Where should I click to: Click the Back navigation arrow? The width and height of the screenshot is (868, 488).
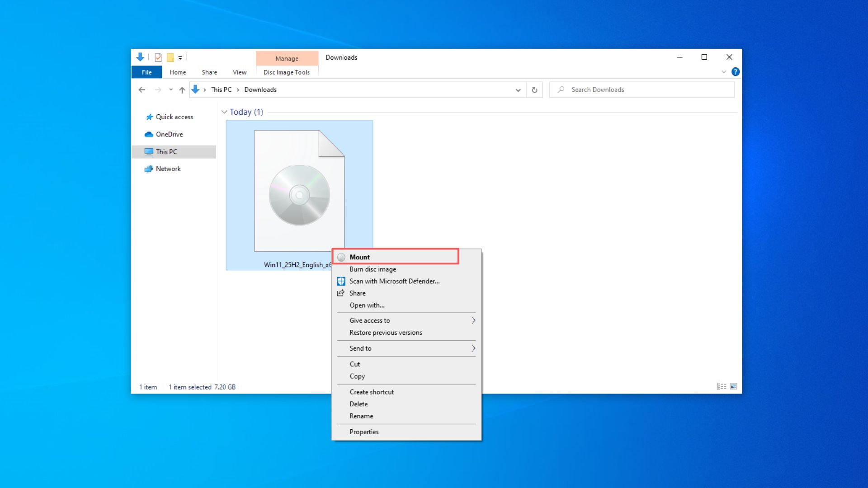(x=142, y=89)
